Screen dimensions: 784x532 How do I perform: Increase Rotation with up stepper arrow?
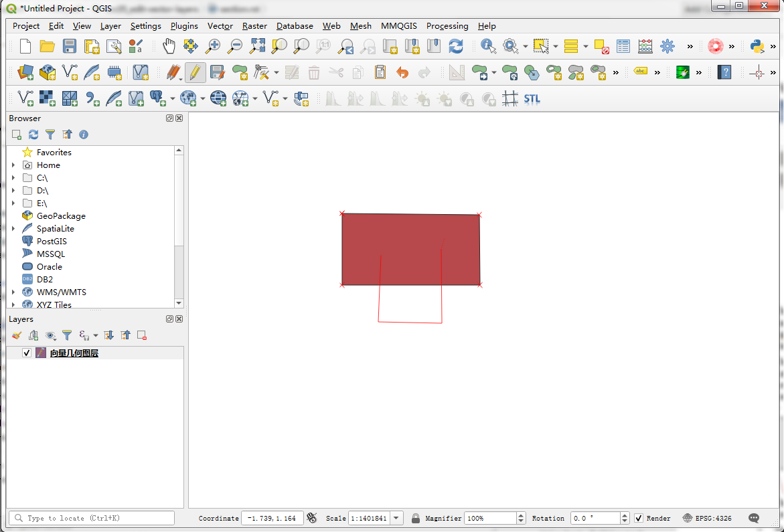625,515
